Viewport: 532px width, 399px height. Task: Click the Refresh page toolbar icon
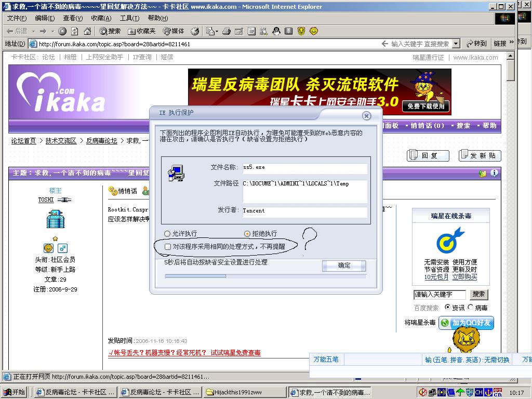(x=75, y=31)
